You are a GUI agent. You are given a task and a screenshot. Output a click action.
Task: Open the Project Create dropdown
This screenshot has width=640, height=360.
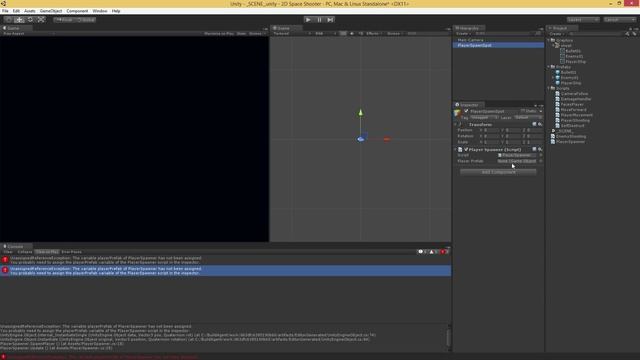click(556, 33)
